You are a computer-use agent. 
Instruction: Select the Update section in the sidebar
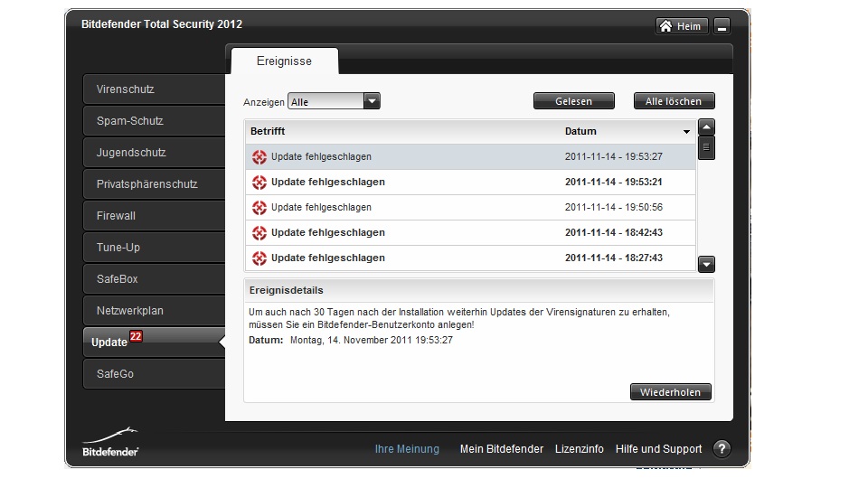point(154,342)
